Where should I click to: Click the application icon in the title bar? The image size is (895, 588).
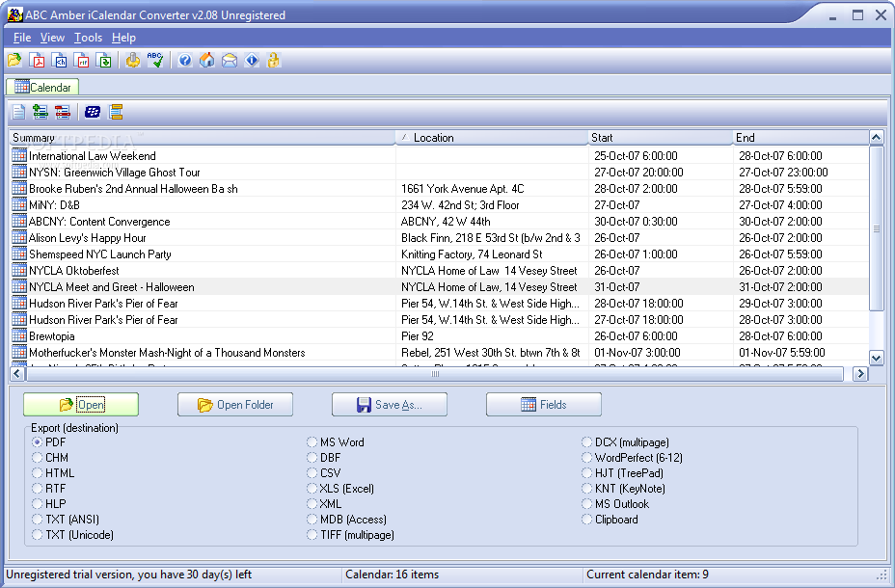14,14
